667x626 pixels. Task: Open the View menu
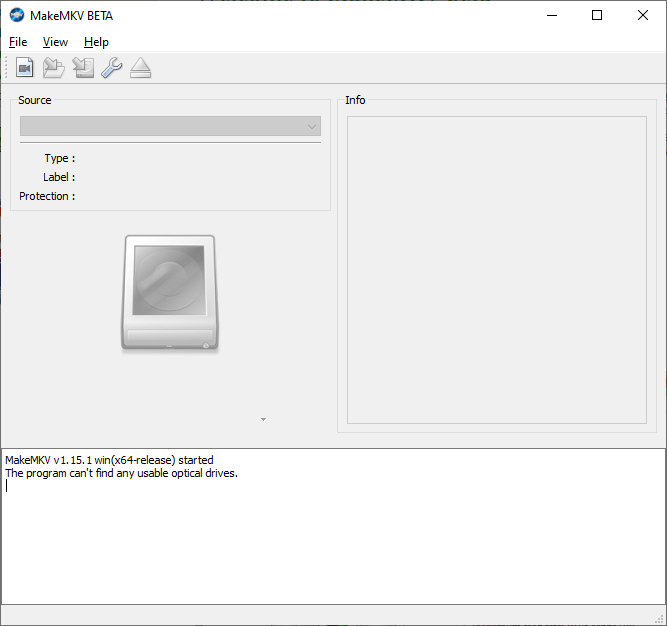55,42
